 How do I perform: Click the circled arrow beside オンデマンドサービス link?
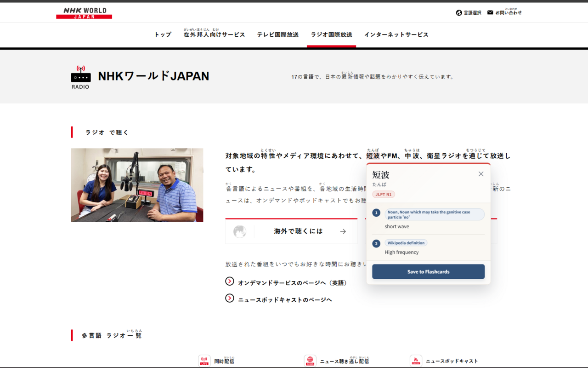230,281
